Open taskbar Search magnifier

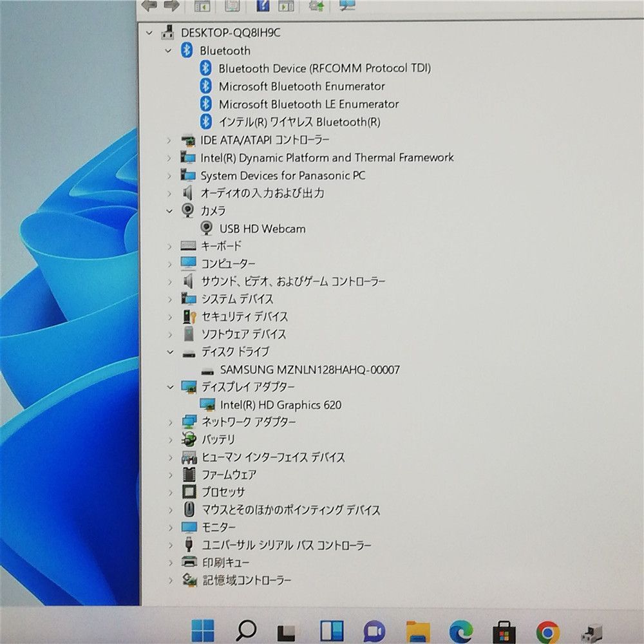click(x=246, y=631)
